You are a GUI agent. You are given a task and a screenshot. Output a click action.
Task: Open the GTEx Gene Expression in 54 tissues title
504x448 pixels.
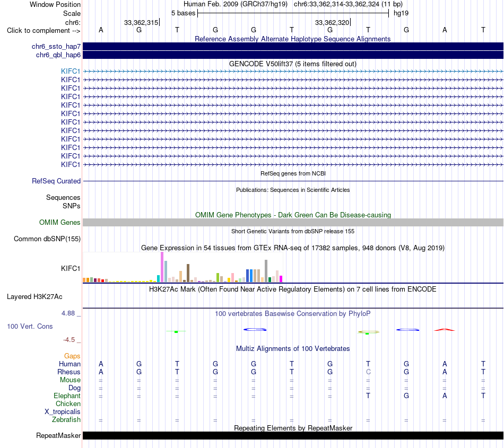292,248
